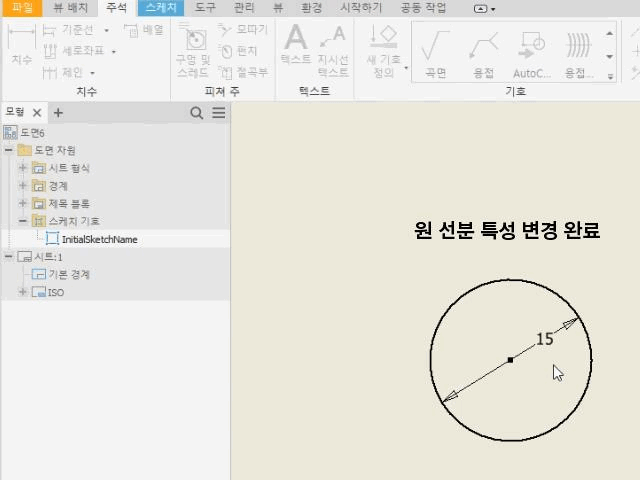
Task: Open the 도구 ribbon tab
Action: point(205,8)
